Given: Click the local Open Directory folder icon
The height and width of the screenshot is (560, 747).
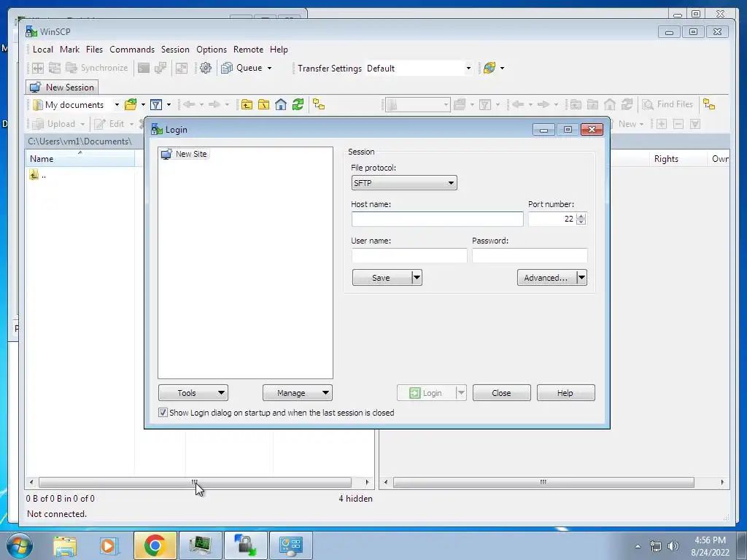Looking at the screenshot, I should click(131, 105).
